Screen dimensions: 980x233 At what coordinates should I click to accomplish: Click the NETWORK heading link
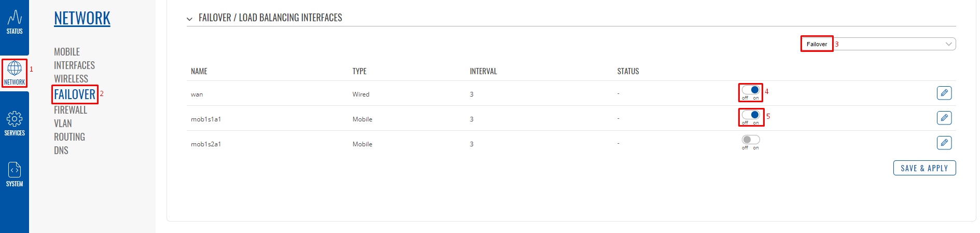pos(82,18)
